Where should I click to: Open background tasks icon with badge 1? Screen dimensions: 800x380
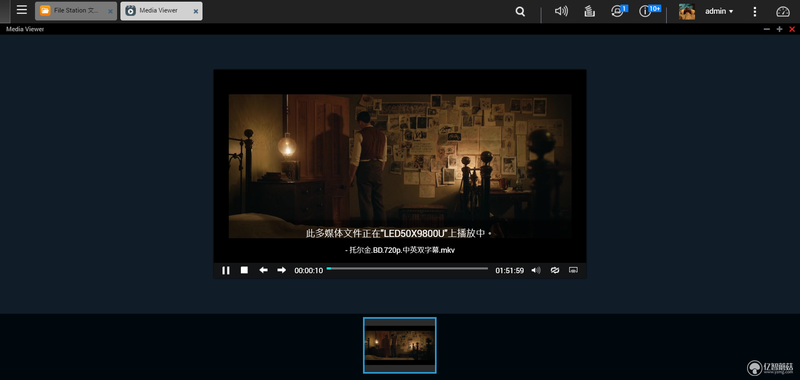click(x=618, y=11)
